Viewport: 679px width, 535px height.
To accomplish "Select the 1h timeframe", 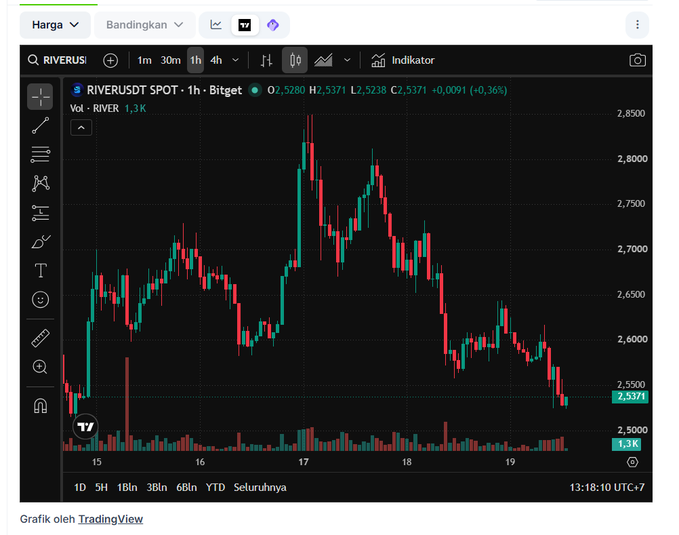I will pos(195,60).
